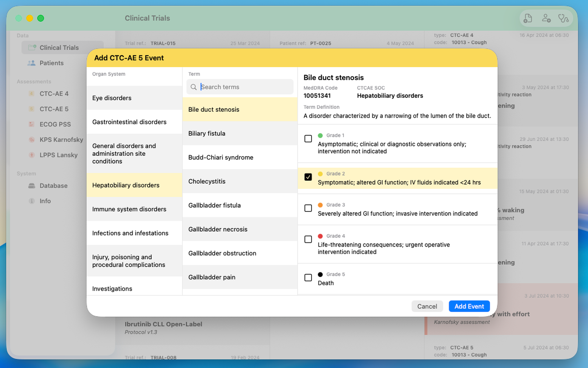The height and width of the screenshot is (368, 588).
Task: Select the Cholecystitis term
Action: 240,181
